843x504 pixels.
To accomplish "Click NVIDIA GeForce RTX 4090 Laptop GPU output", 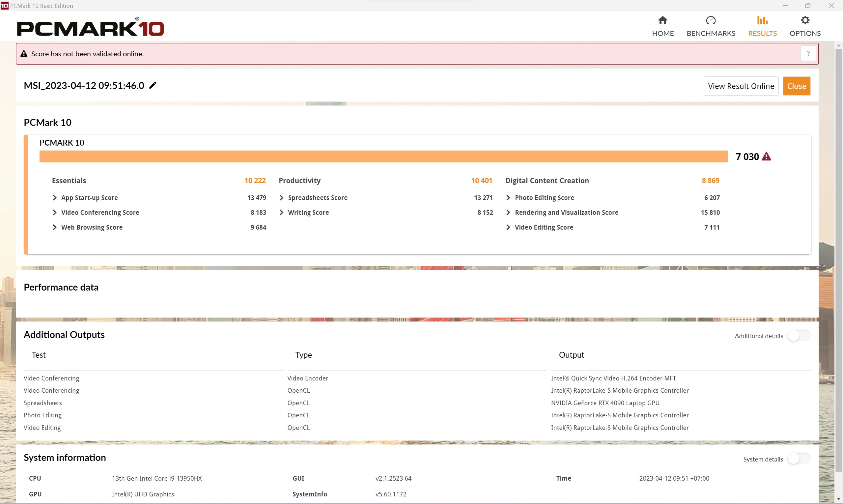I will [x=605, y=403].
